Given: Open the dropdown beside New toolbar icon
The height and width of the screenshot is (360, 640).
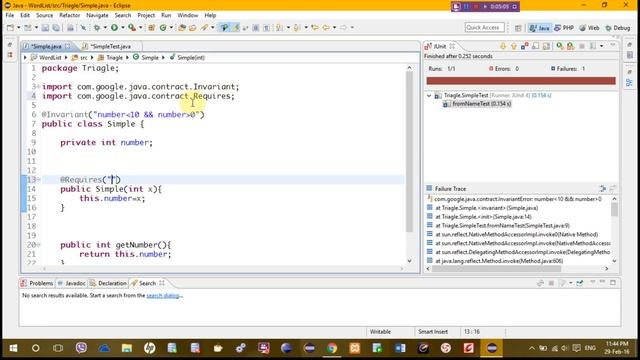Looking at the screenshot, I should tap(18, 28).
